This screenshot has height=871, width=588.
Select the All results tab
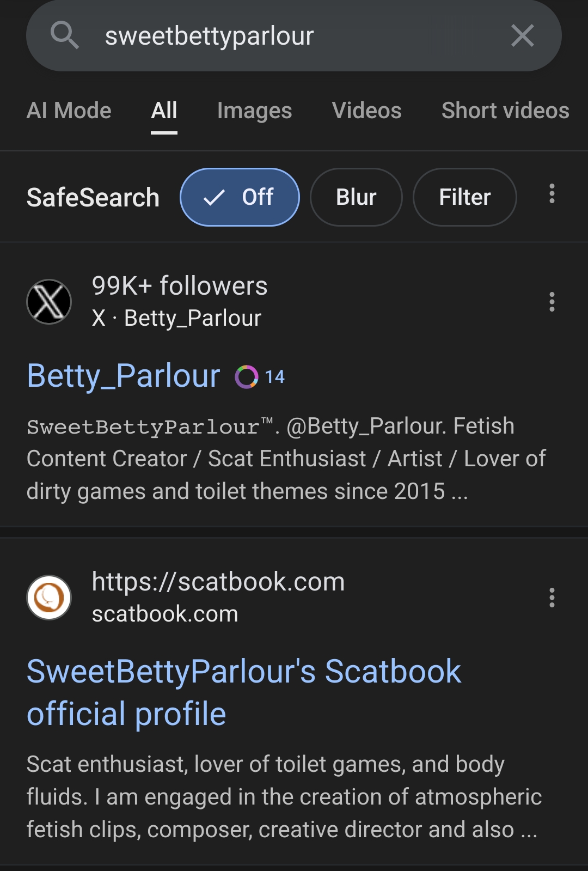pos(164,111)
